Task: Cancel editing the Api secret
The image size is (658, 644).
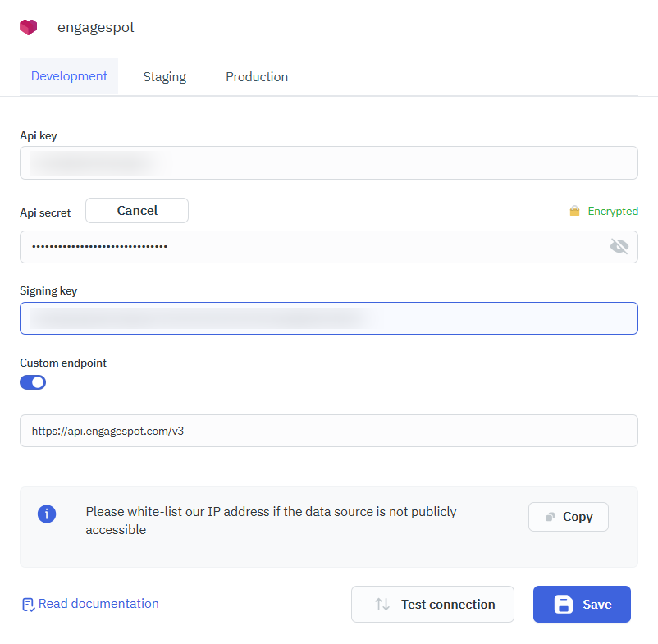Action: tap(137, 211)
